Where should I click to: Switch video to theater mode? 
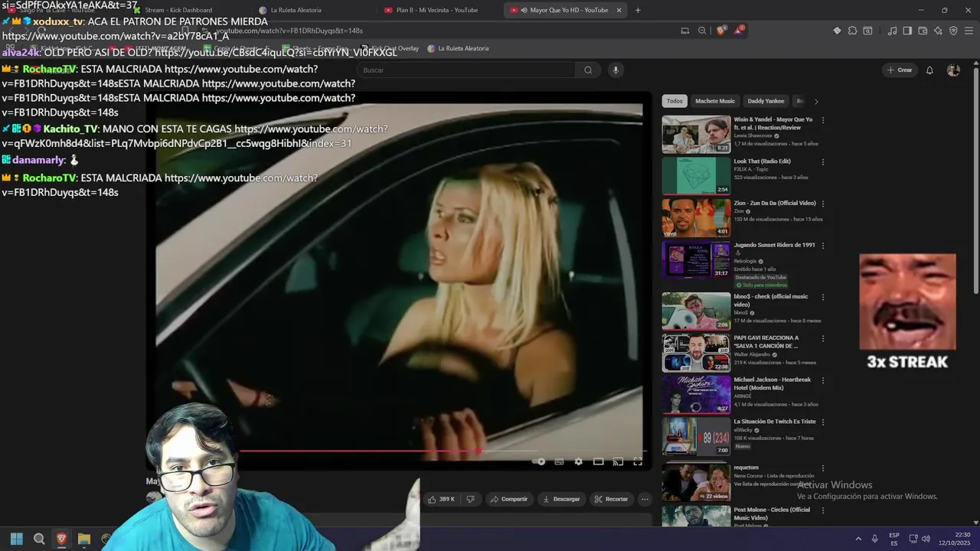click(598, 461)
